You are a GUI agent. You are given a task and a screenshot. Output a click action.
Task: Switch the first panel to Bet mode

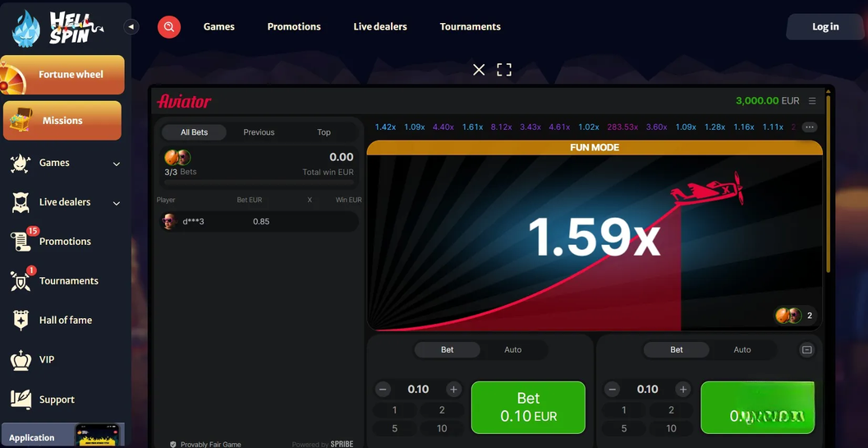pyautogui.click(x=448, y=350)
